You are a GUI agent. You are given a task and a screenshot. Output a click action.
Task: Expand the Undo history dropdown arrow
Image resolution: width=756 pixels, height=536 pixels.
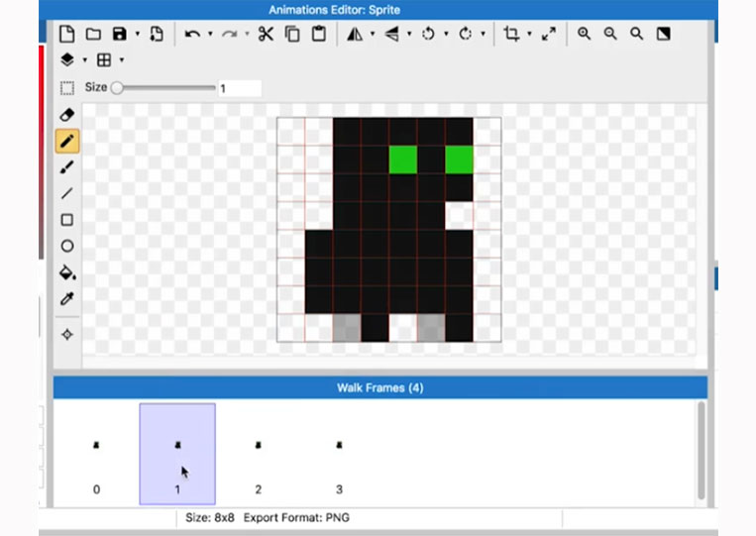[210, 34]
